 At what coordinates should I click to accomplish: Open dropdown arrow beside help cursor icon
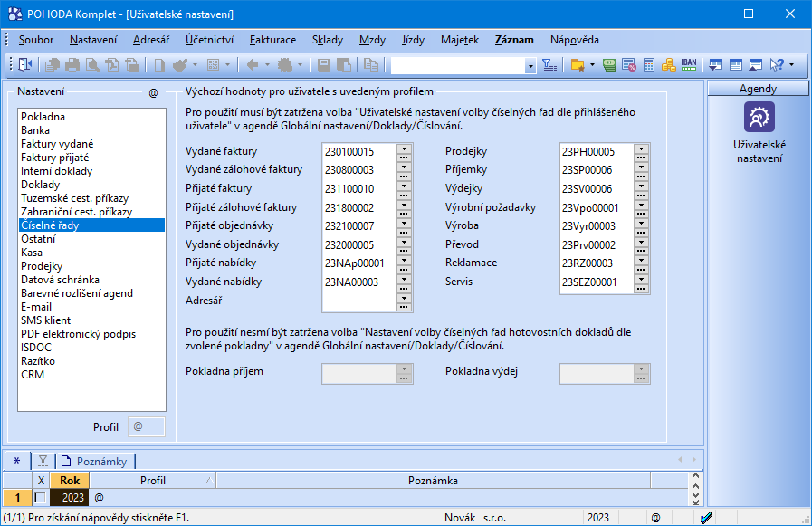(x=791, y=65)
